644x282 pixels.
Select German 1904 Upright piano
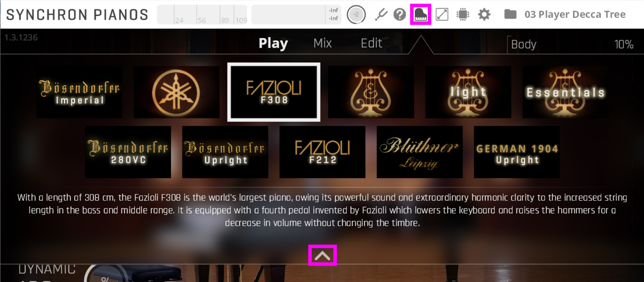tap(517, 152)
